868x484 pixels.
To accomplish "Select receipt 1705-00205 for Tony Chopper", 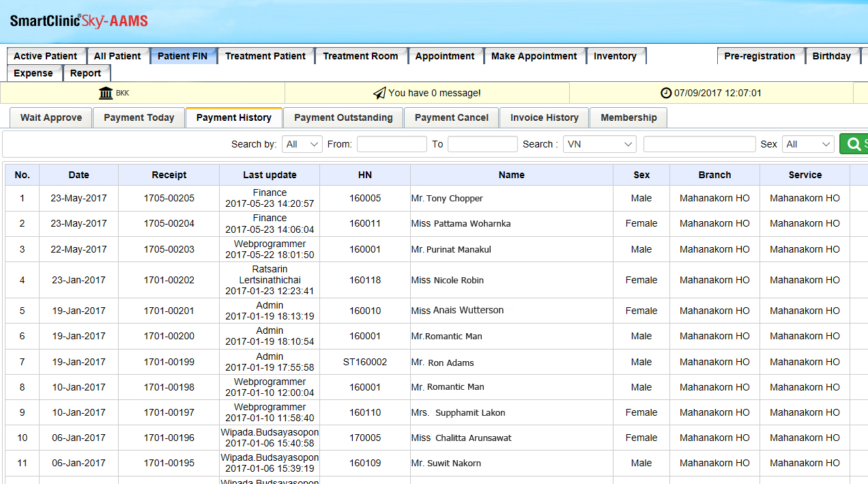I will coord(169,198).
